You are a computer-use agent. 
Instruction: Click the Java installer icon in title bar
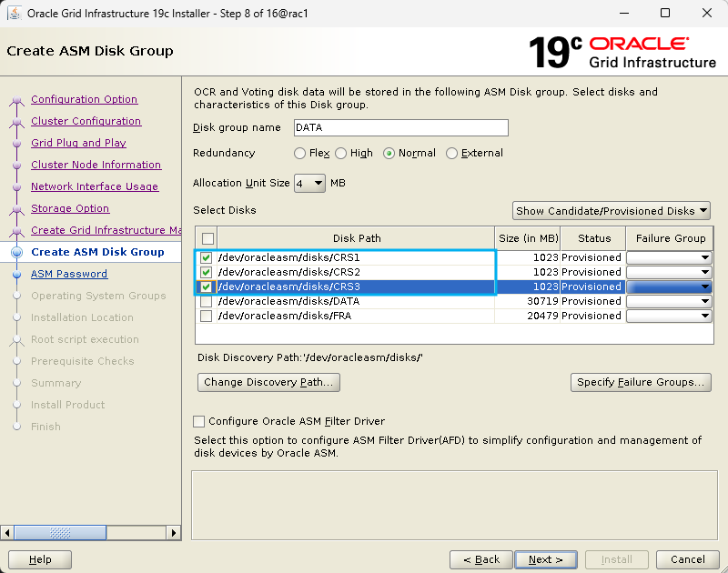point(15,13)
